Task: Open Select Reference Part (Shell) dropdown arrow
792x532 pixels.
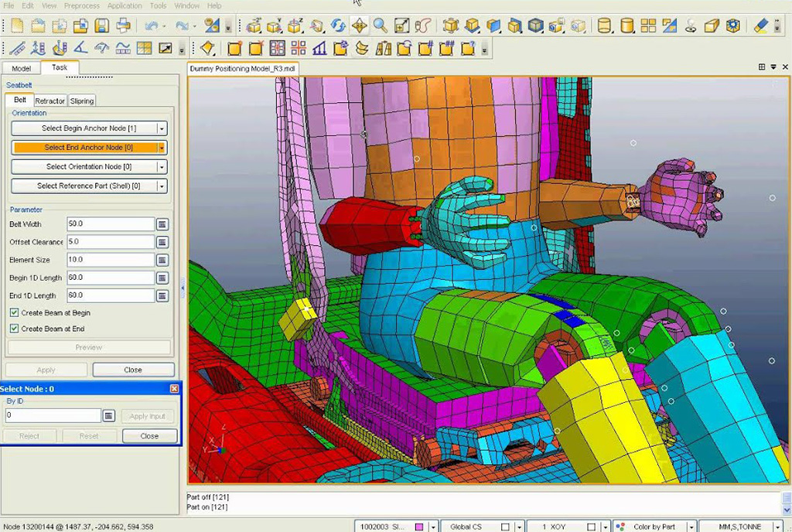Action: [162, 186]
